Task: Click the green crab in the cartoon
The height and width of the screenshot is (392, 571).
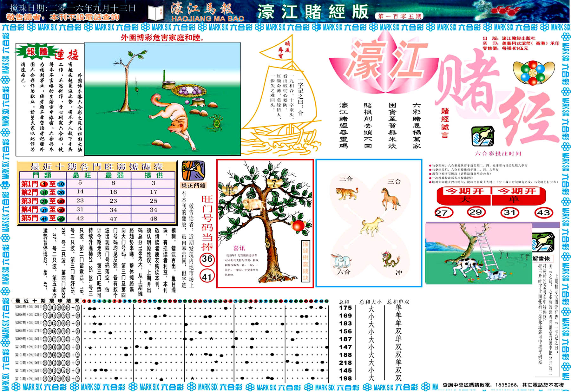Action: tap(216, 123)
